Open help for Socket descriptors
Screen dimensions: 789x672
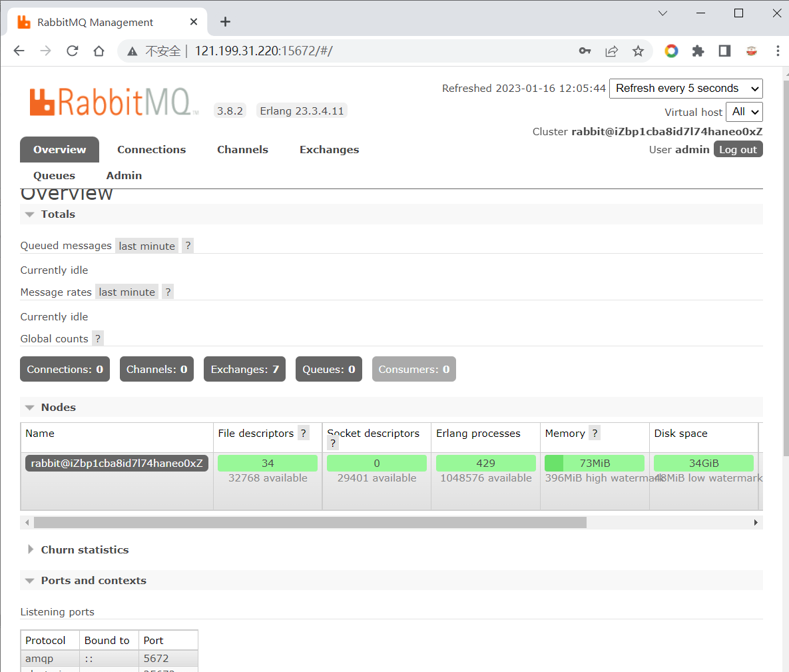pos(333,444)
